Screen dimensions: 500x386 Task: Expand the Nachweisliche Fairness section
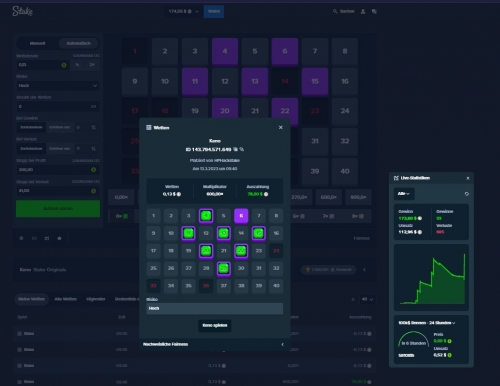coord(215,344)
